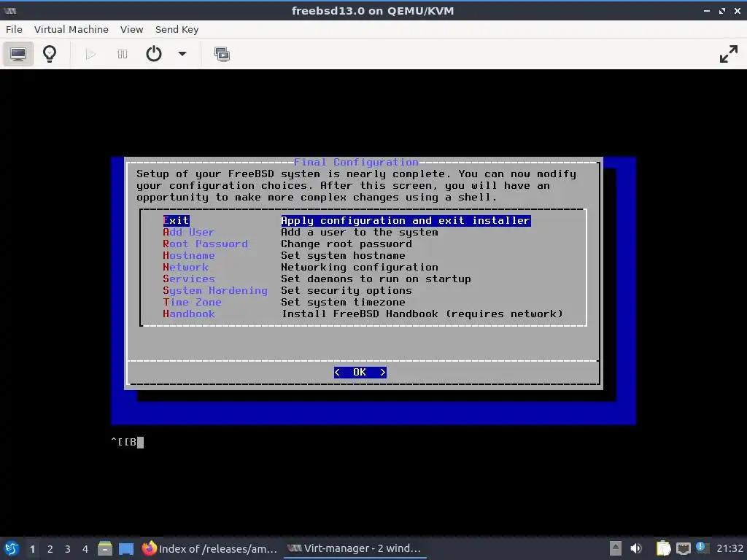Switch to workspace 3
The width and height of the screenshot is (747, 560).
[68, 548]
